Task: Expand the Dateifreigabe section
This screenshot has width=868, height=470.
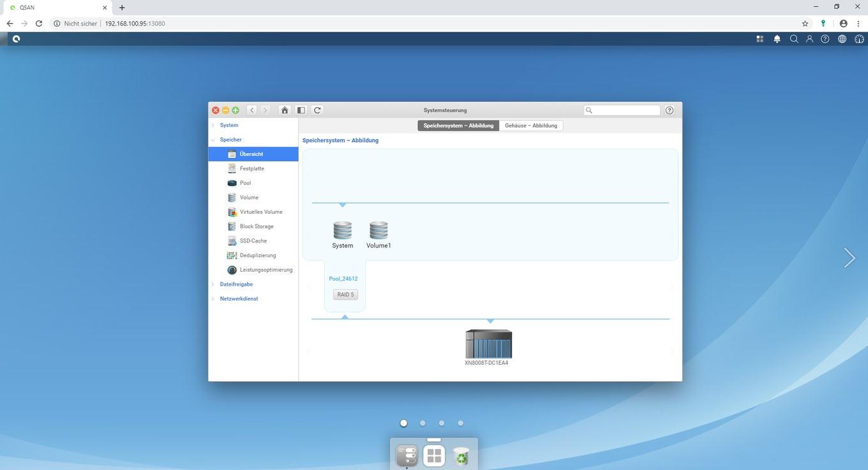Action: tap(213, 284)
